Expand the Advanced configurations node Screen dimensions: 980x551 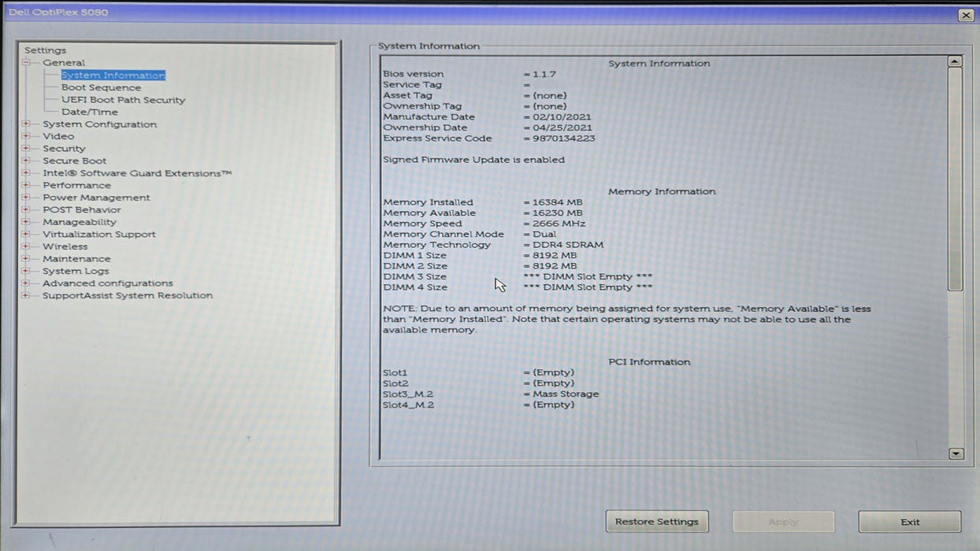(x=26, y=283)
